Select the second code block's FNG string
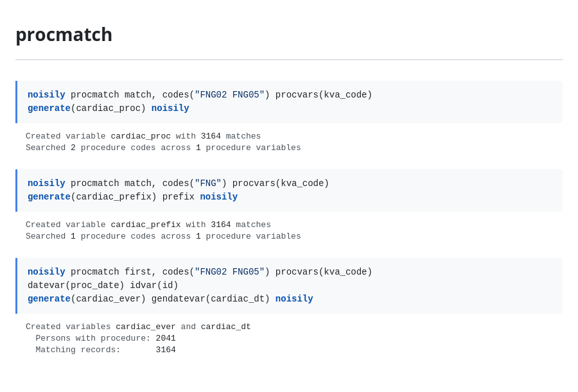Viewport: 578px width, 392px height. click(207, 183)
